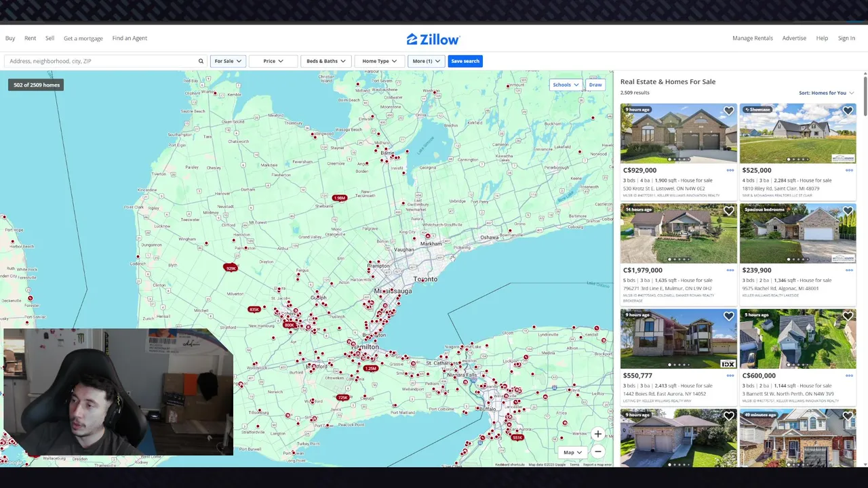Viewport: 868px width, 488px height.
Task: Open three-dot menu for $239,900 listing
Action: coord(849,270)
